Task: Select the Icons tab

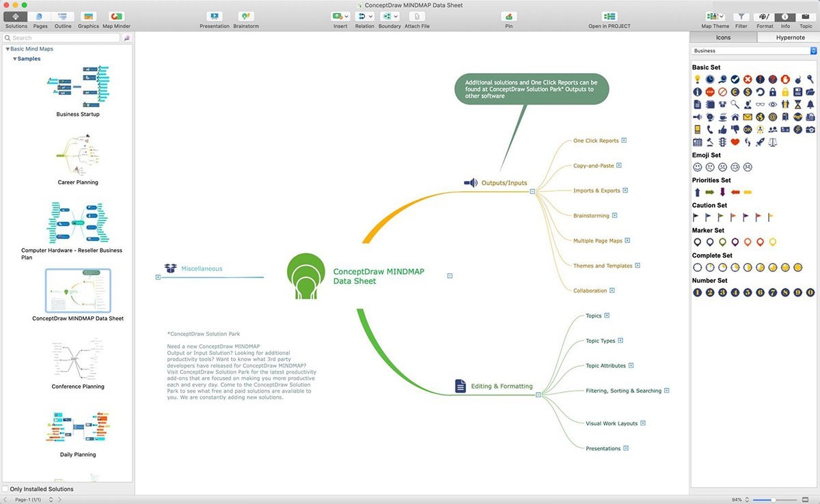Action: [723, 37]
